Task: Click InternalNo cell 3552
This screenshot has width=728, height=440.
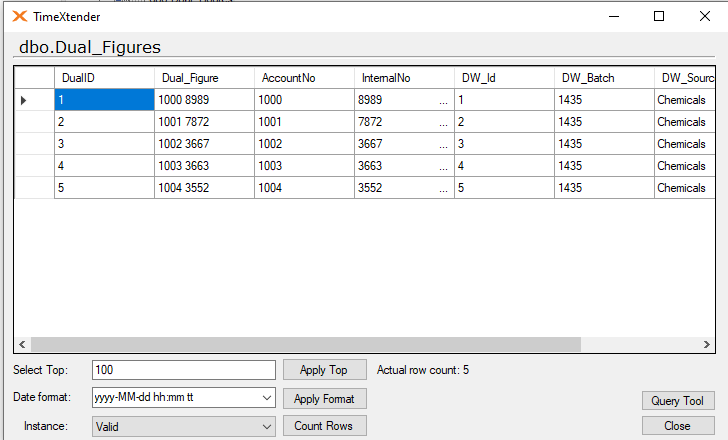Action: click(404, 188)
